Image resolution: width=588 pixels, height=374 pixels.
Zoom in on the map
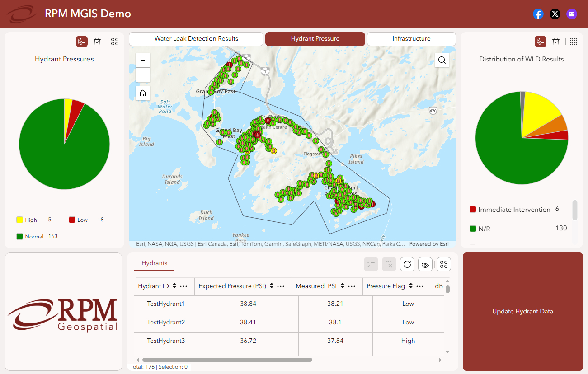click(143, 60)
